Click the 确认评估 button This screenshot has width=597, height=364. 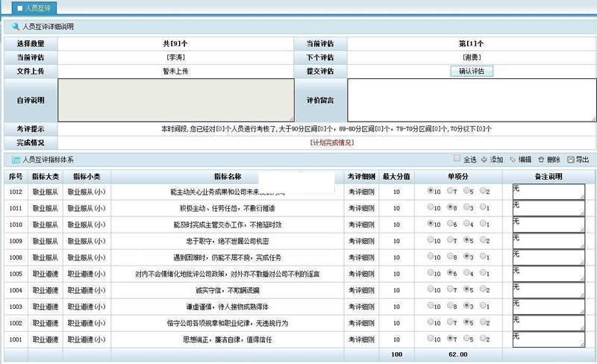click(x=472, y=71)
